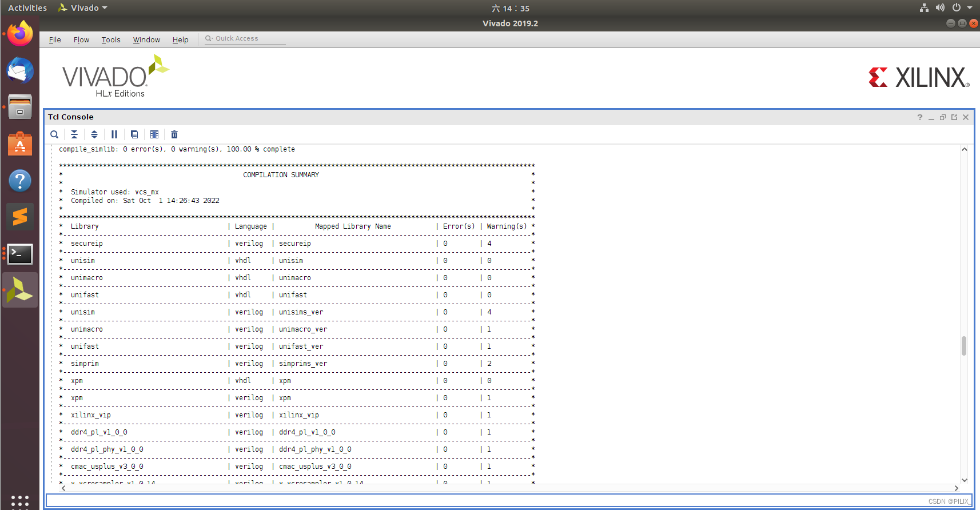Click the Mapped Library Name column header

coord(353,226)
